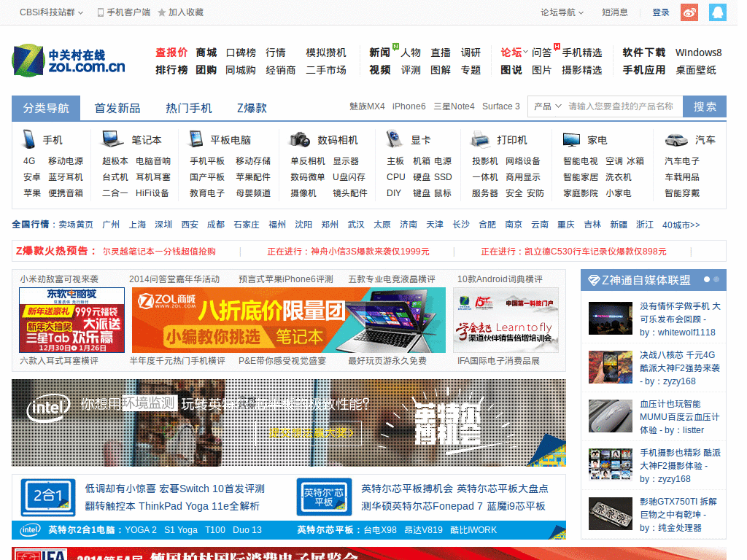Viewport: 747px width, 560px height.
Task: Click the Z神通自媒体联盟 diamond icon
Action: tap(594, 281)
